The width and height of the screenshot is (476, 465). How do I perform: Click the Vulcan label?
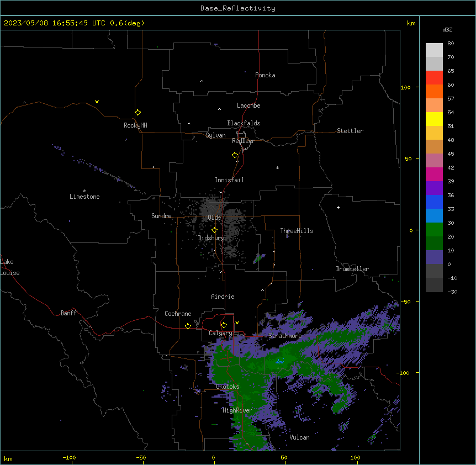tap(299, 437)
